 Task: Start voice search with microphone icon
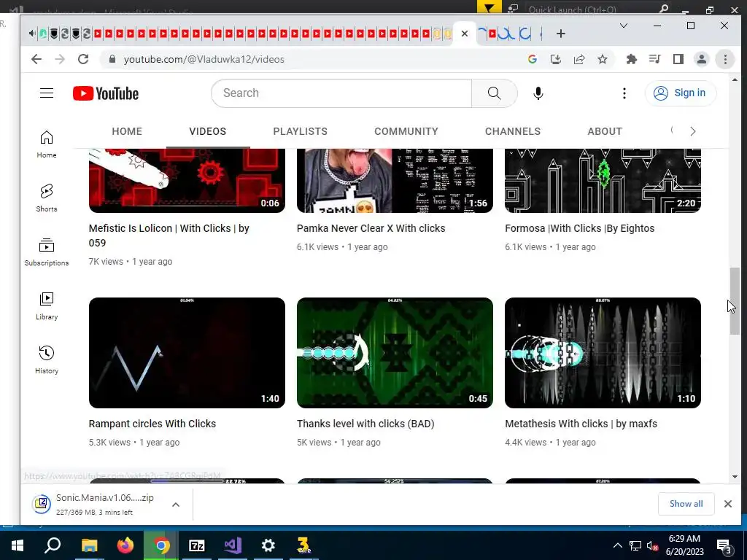point(538,93)
